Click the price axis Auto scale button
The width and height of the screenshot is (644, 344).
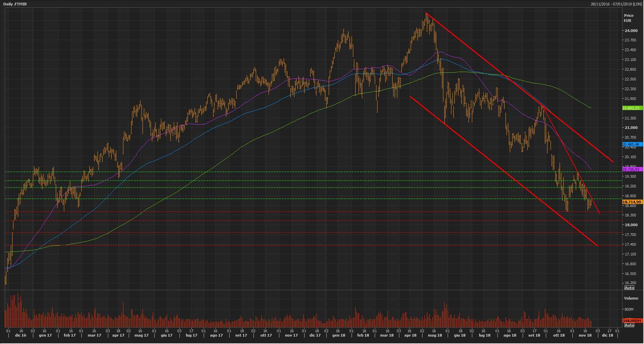pos(629,288)
